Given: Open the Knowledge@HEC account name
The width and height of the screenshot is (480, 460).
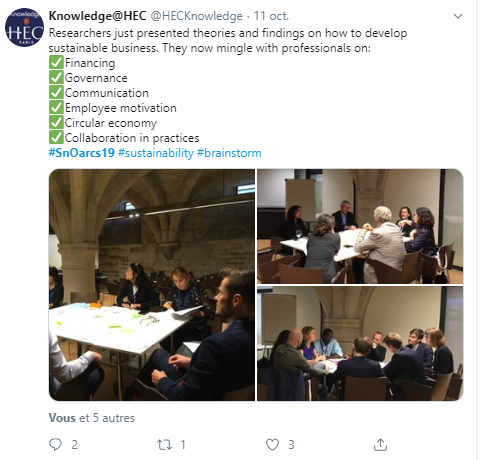Looking at the screenshot, I should point(97,16).
